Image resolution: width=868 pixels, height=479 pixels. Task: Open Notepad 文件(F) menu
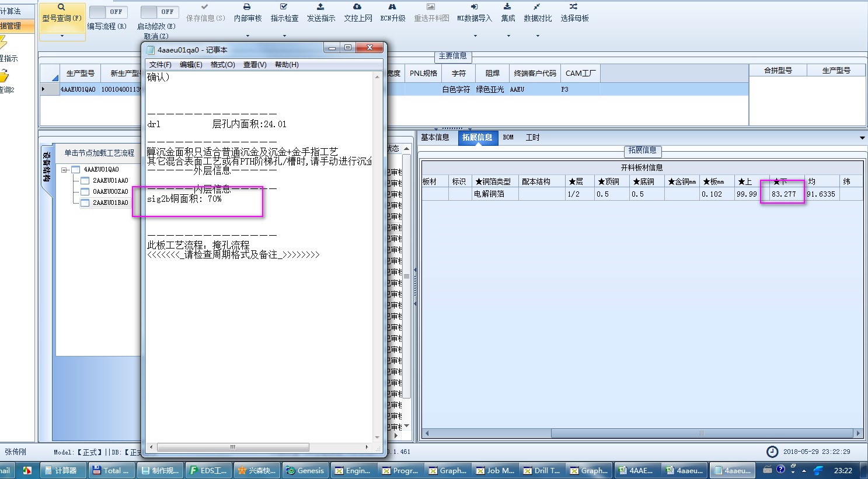coord(160,65)
